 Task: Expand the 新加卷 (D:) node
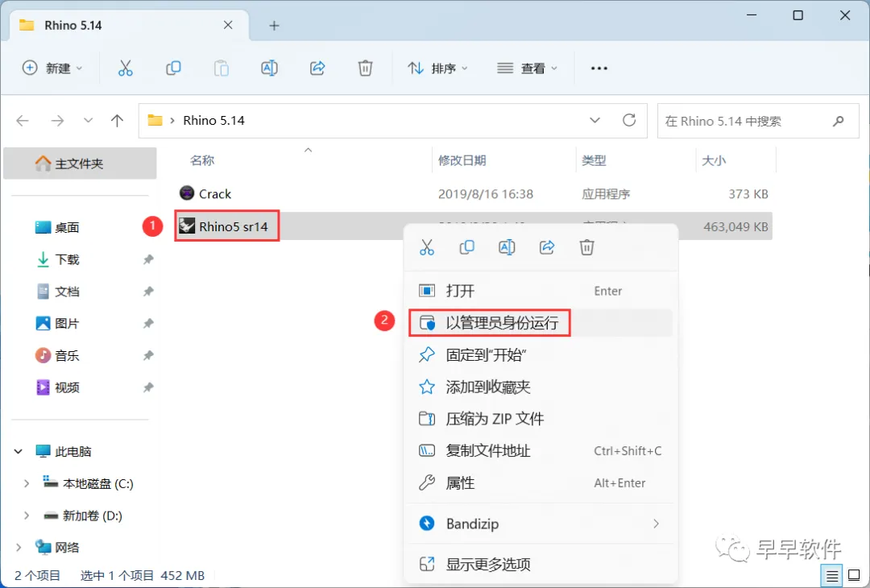(x=26, y=516)
